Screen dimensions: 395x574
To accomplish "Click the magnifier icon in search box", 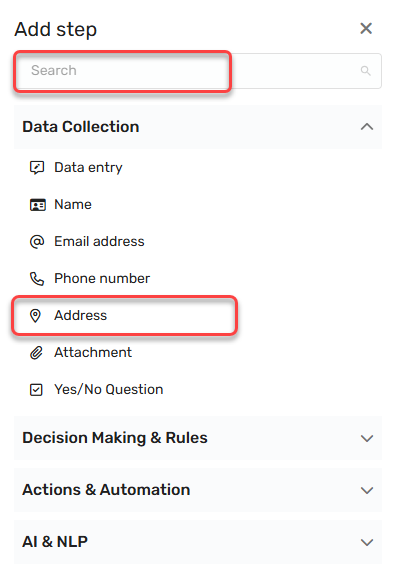I will click(365, 70).
